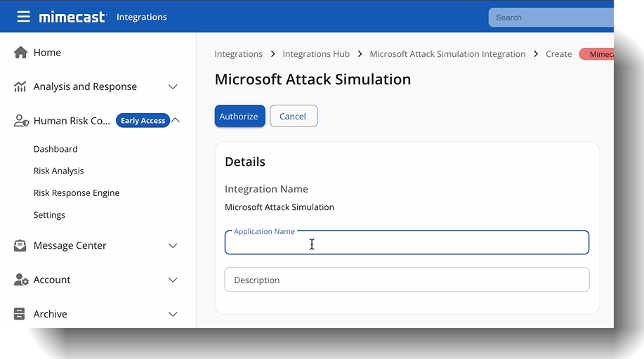Click the Search box in header
The height and width of the screenshot is (359, 644).
click(x=551, y=18)
